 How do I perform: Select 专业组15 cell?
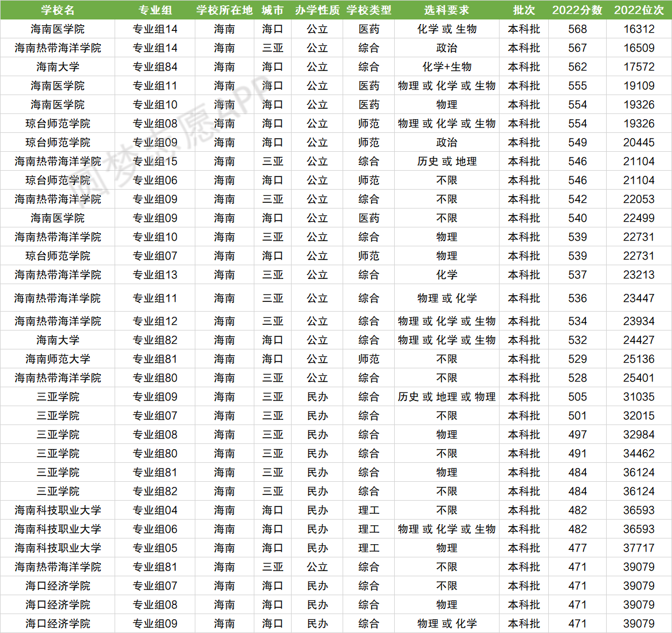click(x=155, y=162)
